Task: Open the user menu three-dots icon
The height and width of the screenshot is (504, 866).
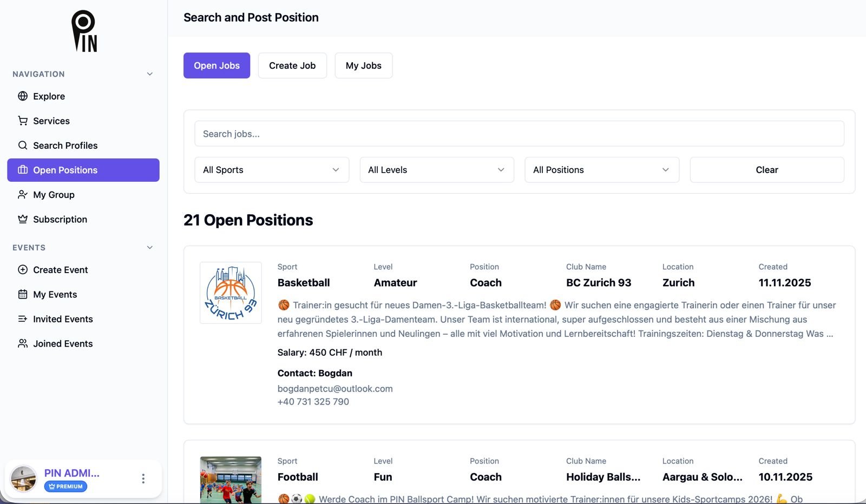Action: click(x=143, y=479)
